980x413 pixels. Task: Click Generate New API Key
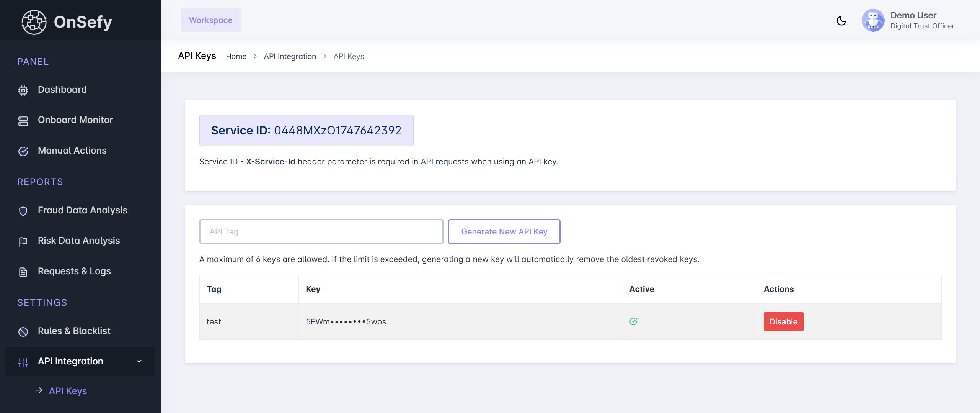point(504,231)
